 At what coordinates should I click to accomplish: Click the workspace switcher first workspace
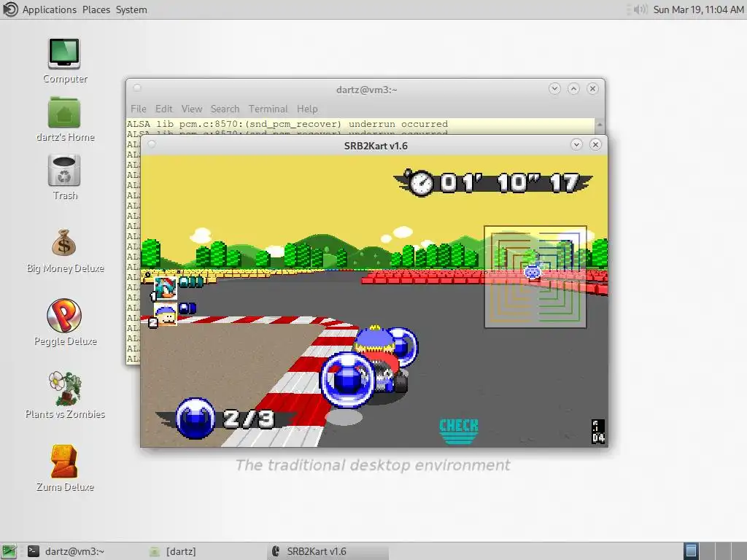[691, 551]
